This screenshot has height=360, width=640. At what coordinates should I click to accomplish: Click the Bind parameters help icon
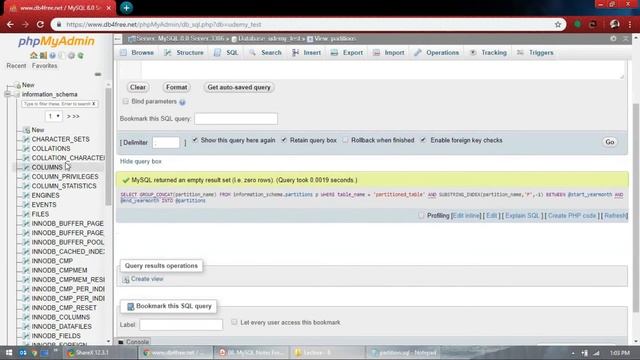coord(182,102)
